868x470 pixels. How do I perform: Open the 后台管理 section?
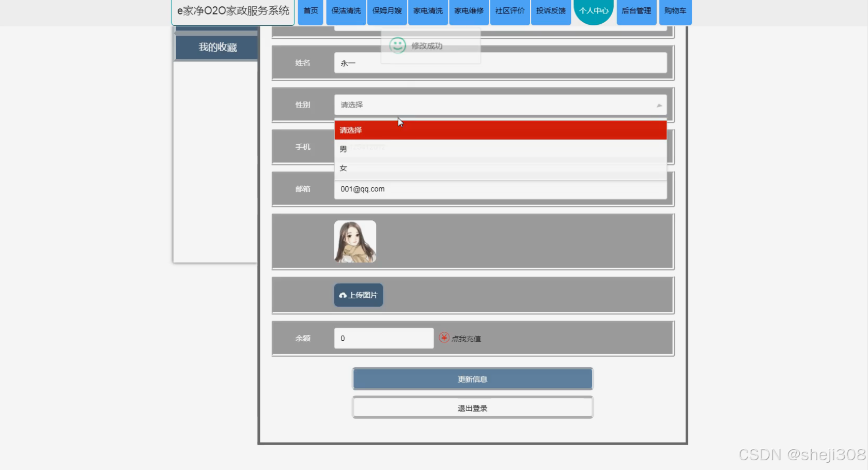click(636, 10)
